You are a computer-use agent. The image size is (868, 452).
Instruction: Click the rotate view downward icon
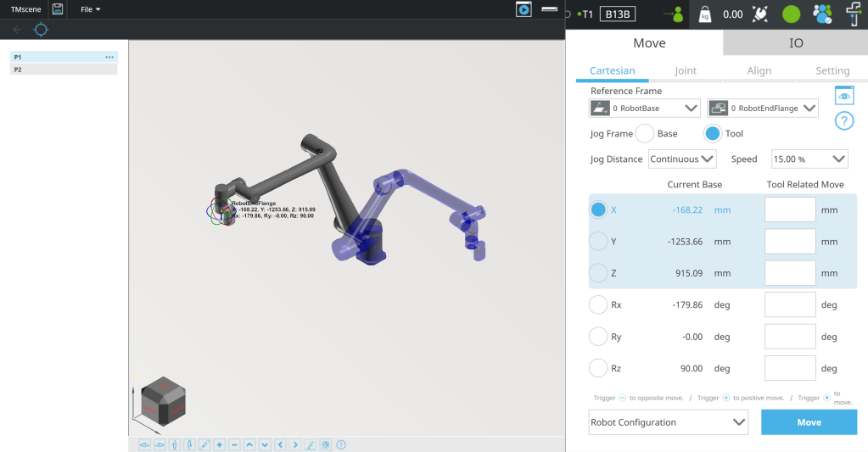tap(189, 445)
